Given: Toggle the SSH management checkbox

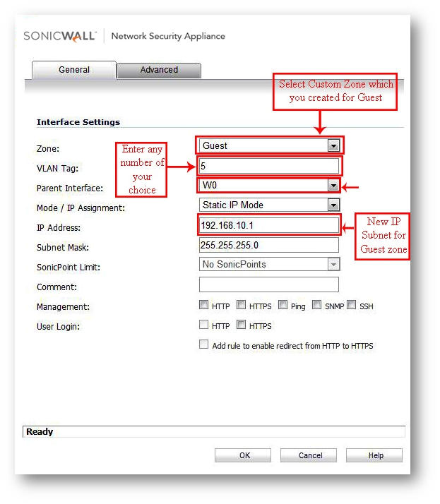Looking at the screenshot, I should 352,305.
